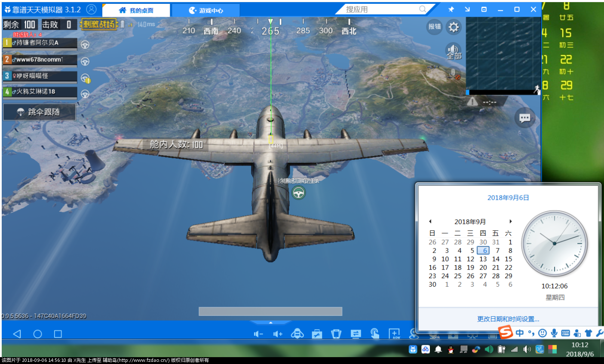Screen dimensions: 604x364
Task: Click steering wheel icon beside teammate 3
Action: coord(85,78)
